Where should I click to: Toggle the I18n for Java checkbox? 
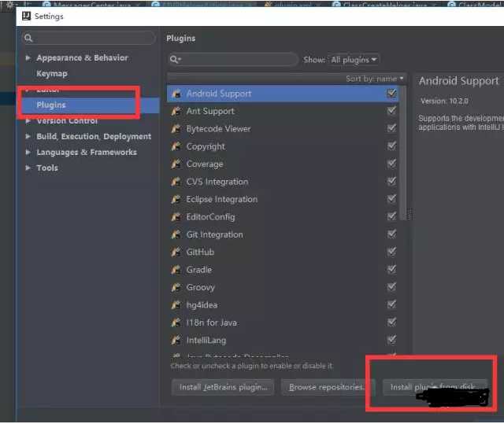[391, 323]
